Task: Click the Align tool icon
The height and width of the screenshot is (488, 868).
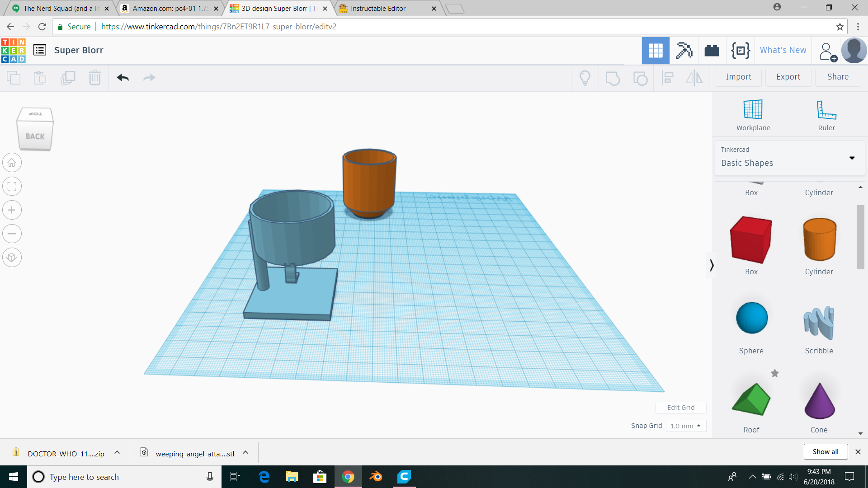Action: click(667, 78)
